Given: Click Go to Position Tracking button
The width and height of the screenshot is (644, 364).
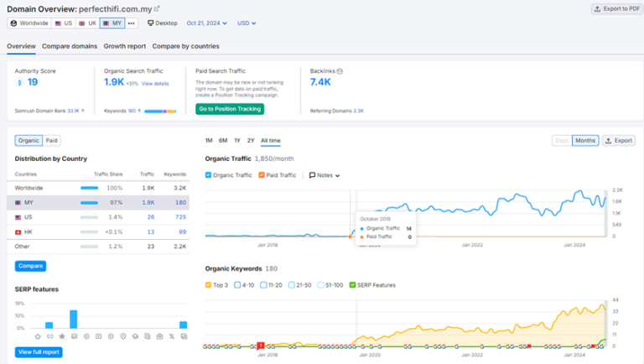Looking at the screenshot, I should (230, 109).
